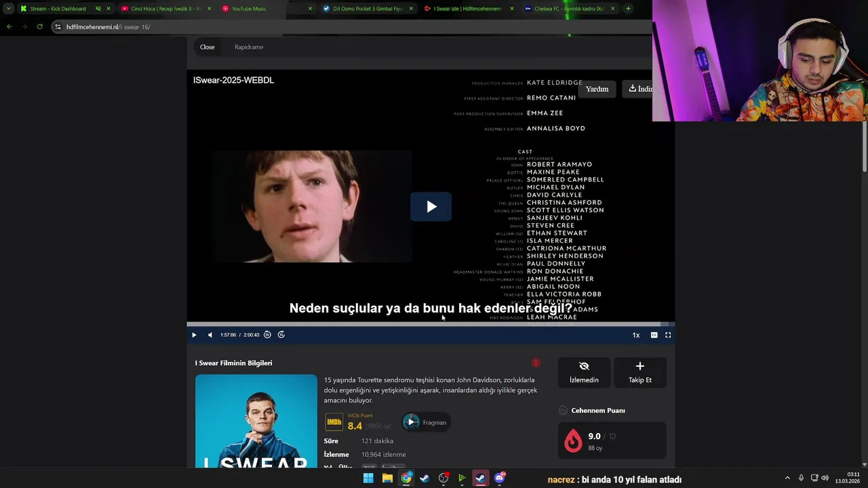View site information icon in address bar
The width and height of the screenshot is (868, 488).
[58, 27]
